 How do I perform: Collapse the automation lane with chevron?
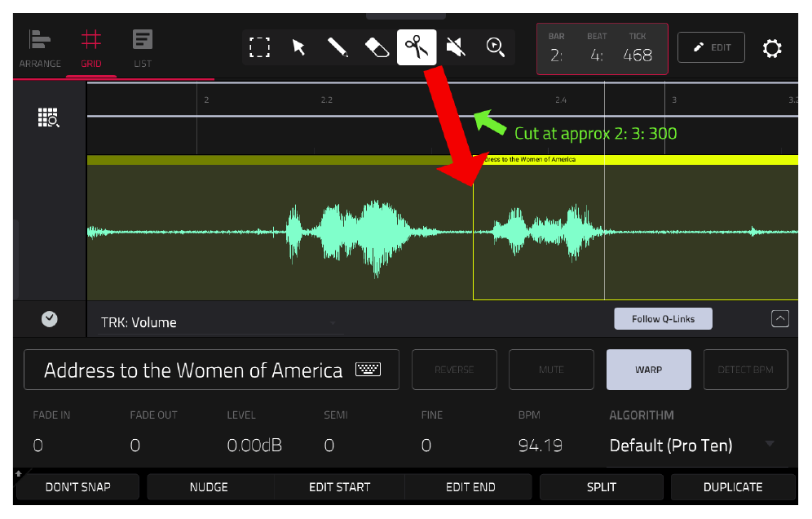(x=780, y=318)
